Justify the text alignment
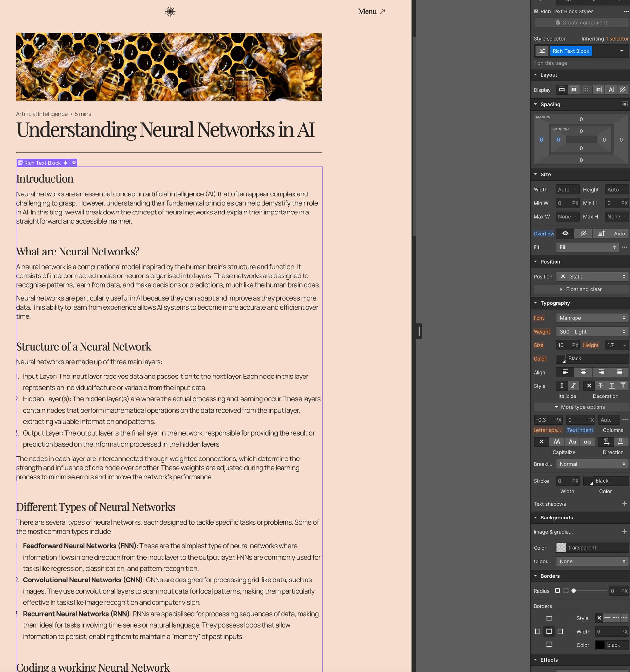 619,372
